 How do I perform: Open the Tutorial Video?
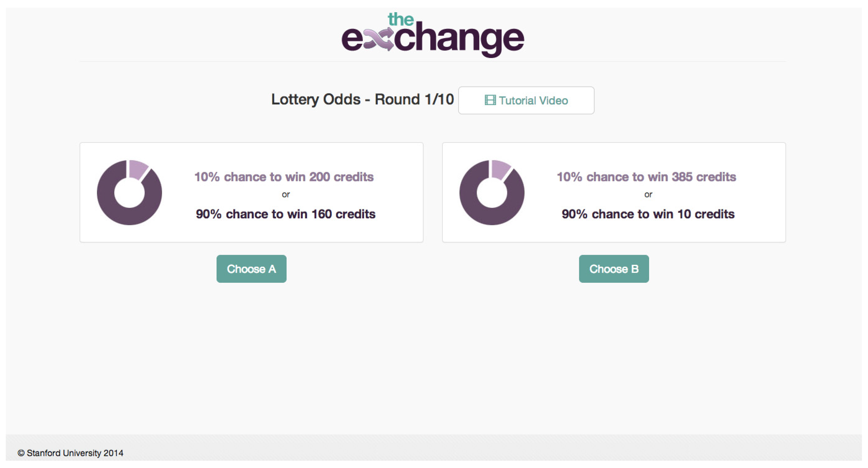[526, 101]
